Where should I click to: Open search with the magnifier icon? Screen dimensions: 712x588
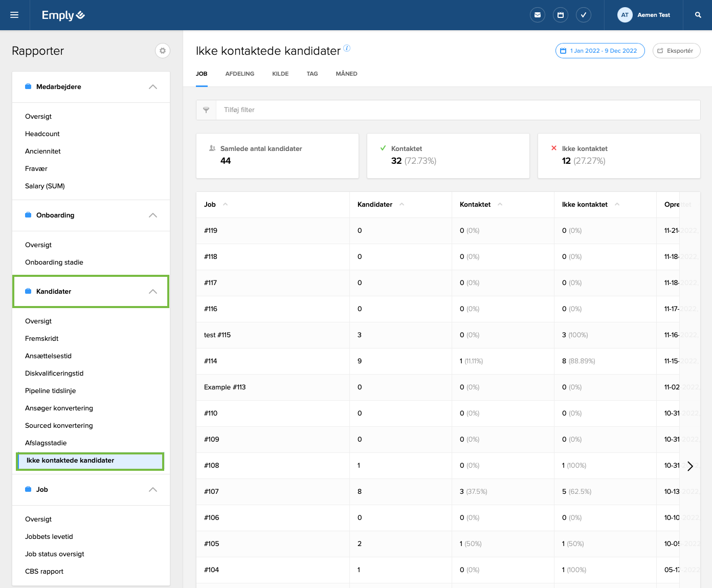pyautogui.click(x=698, y=15)
